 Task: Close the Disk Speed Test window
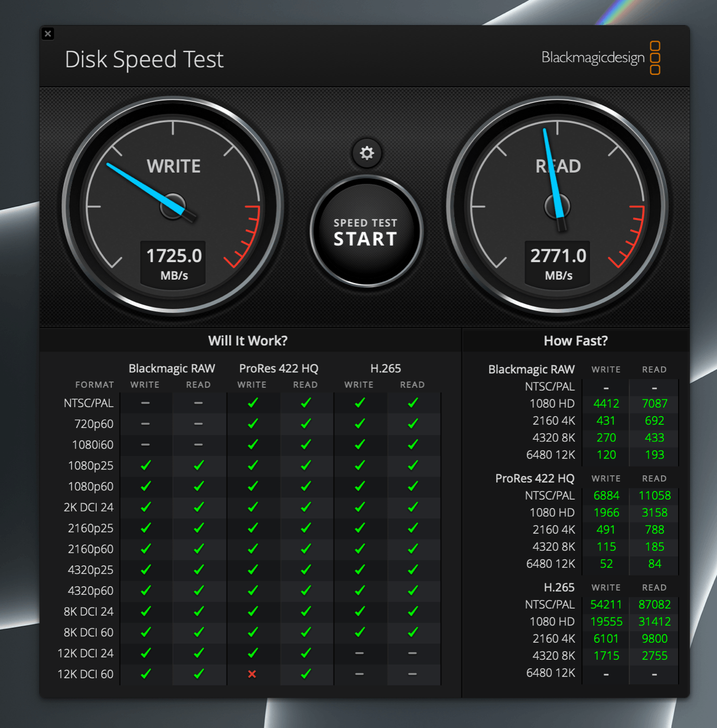coord(48,34)
